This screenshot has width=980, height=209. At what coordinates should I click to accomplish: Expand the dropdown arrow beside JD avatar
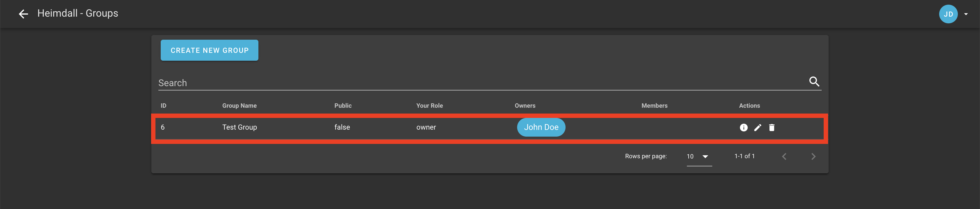(x=965, y=14)
